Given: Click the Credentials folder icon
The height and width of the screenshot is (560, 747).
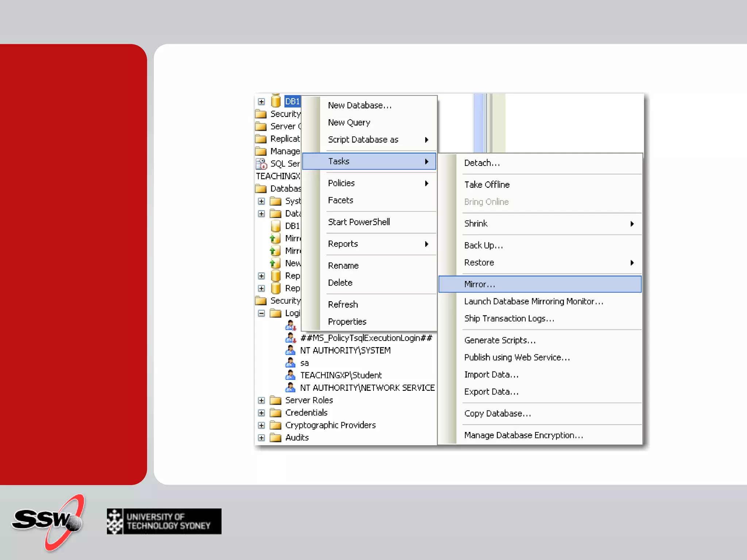Looking at the screenshot, I should (x=275, y=413).
